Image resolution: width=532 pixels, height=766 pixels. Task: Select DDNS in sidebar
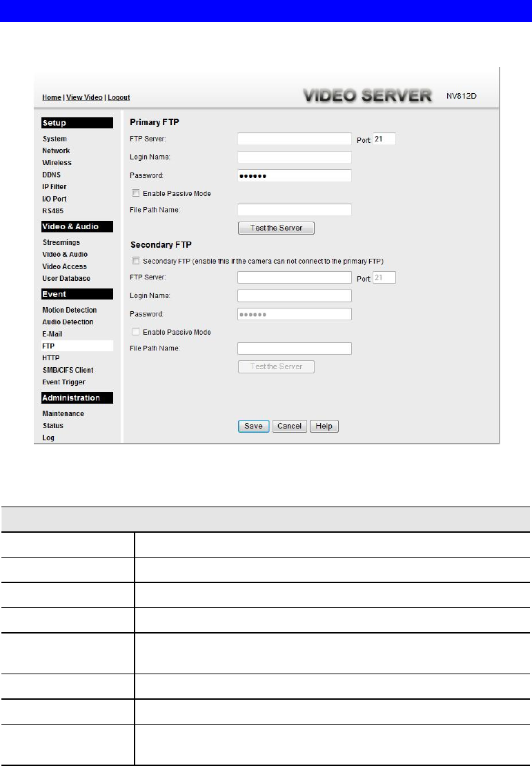pos(51,175)
